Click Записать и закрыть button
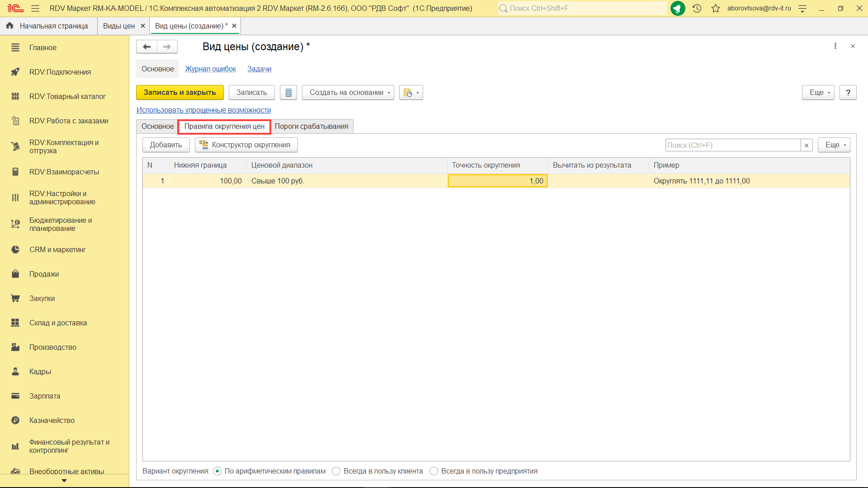The height and width of the screenshot is (488, 868). coord(179,93)
